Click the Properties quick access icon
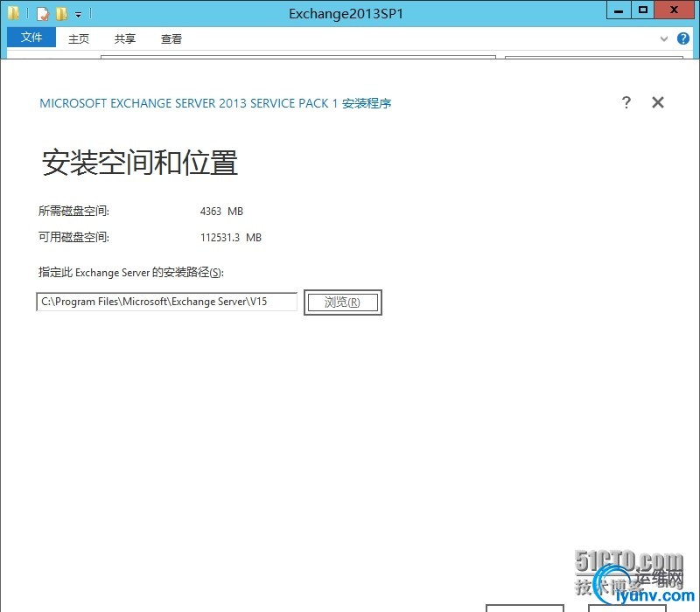The image size is (700, 612). [42, 14]
